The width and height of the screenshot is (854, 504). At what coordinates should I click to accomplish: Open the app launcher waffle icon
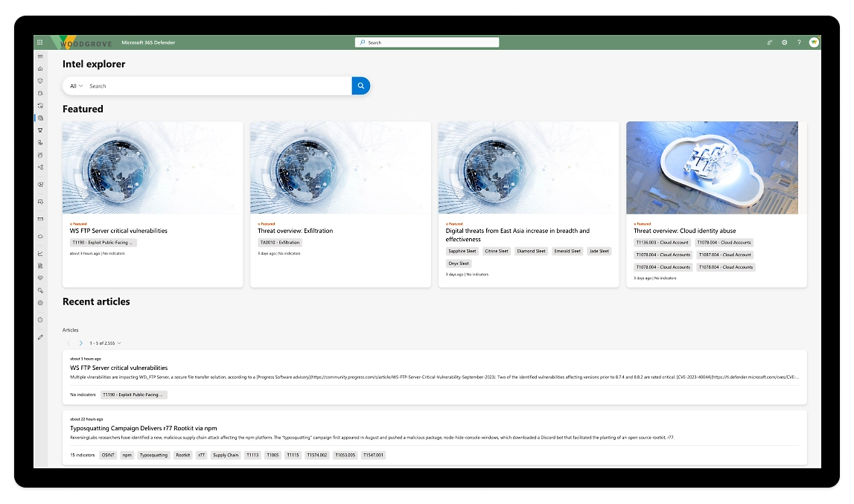[x=40, y=42]
